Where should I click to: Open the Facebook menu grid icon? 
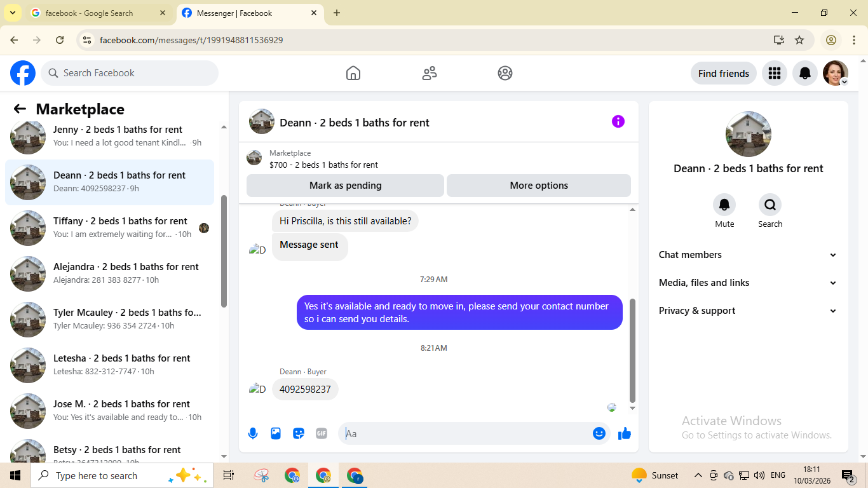774,73
